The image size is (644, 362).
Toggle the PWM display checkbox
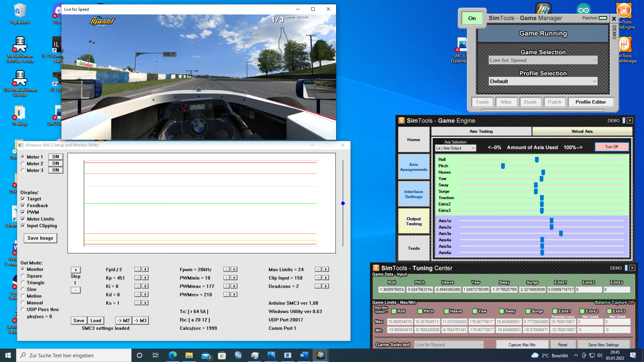pos(23,212)
